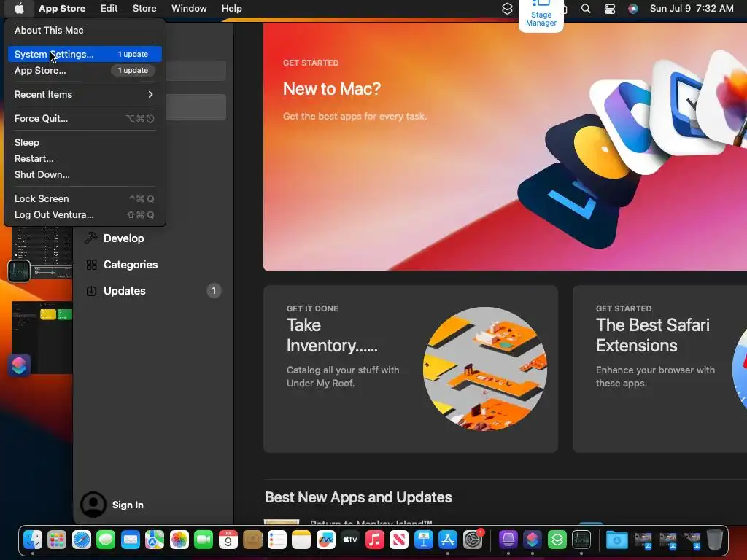Open System Settings from the Dock
Screen dimensions: 747x560
coord(473,540)
